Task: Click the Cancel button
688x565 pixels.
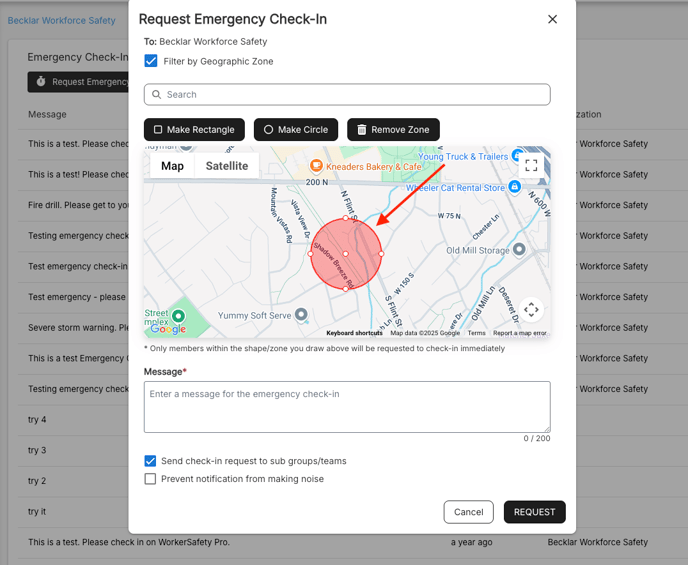Action: pyautogui.click(x=468, y=512)
